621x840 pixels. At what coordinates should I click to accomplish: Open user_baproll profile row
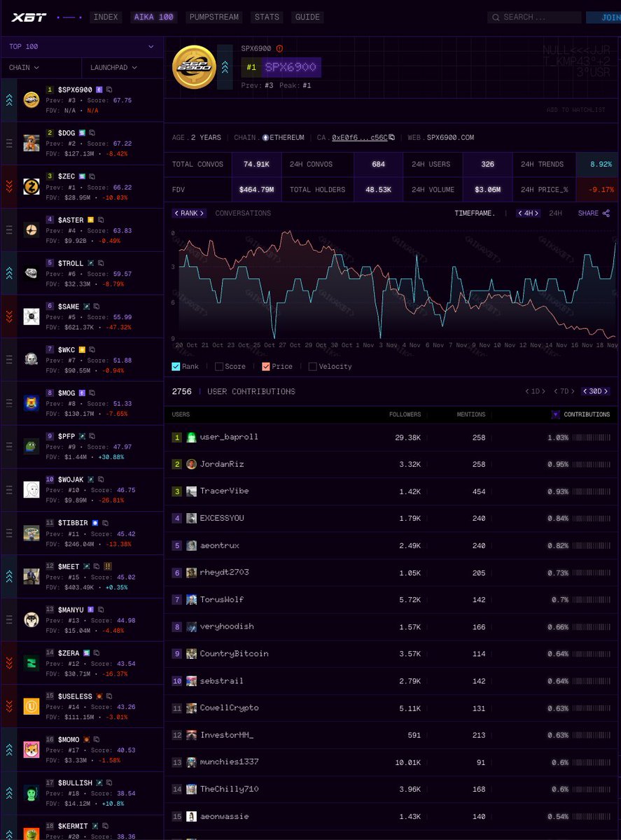pos(391,437)
